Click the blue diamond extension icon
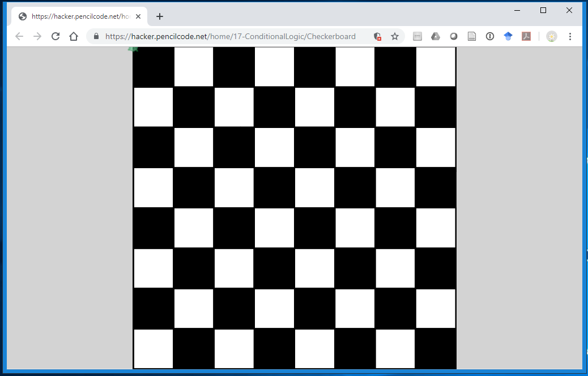 click(508, 36)
